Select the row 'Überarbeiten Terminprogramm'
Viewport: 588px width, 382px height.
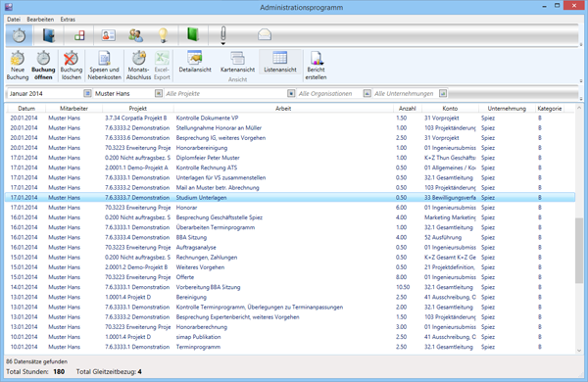pyautogui.click(x=290, y=227)
